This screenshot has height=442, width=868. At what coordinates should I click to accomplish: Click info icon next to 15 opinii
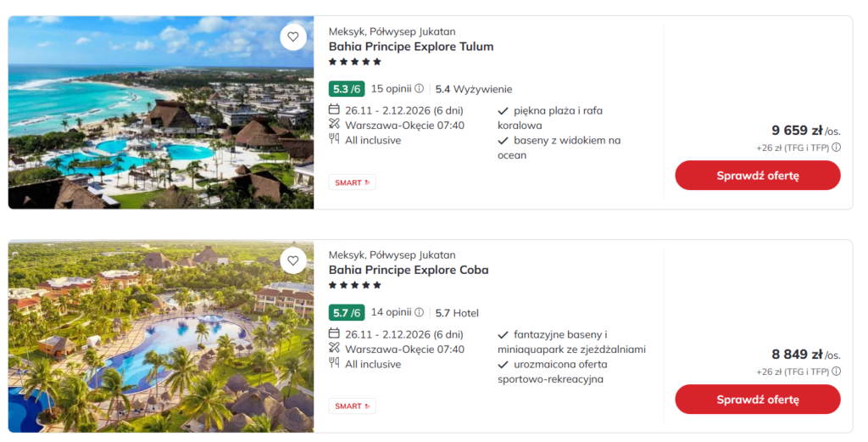coord(419,88)
